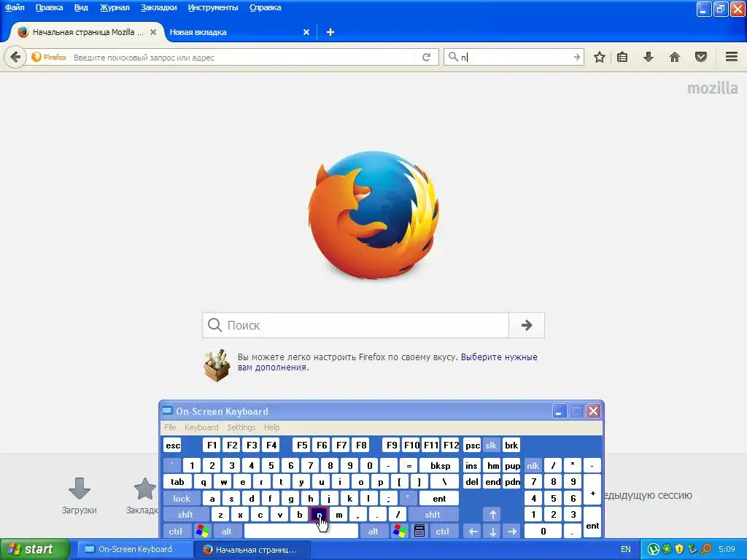Open the Закладки menu in menu bar
This screenshot has width=747, height=560.
click(x=158, y=7)
